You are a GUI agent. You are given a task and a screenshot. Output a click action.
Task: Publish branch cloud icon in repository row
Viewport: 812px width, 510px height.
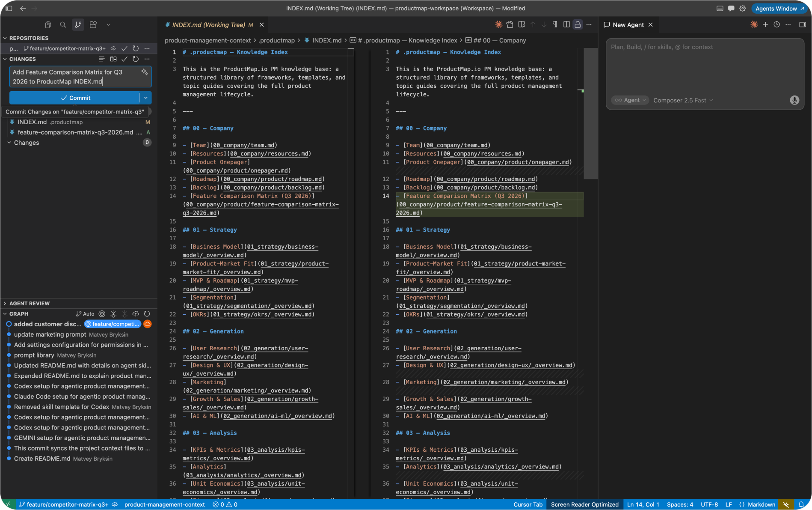113,48
